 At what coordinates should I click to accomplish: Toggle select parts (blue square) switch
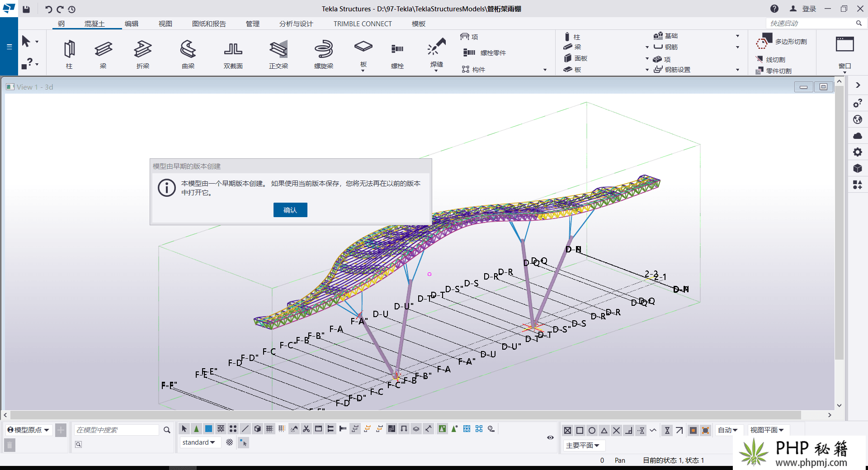208,428
